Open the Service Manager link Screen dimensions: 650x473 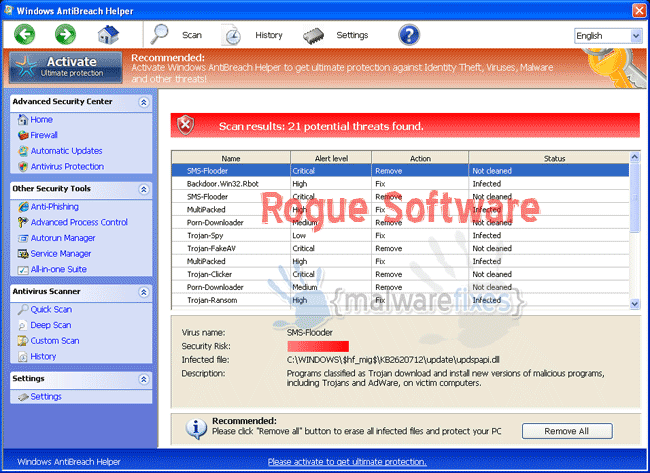pyautogui.click(x=61, y=254)
